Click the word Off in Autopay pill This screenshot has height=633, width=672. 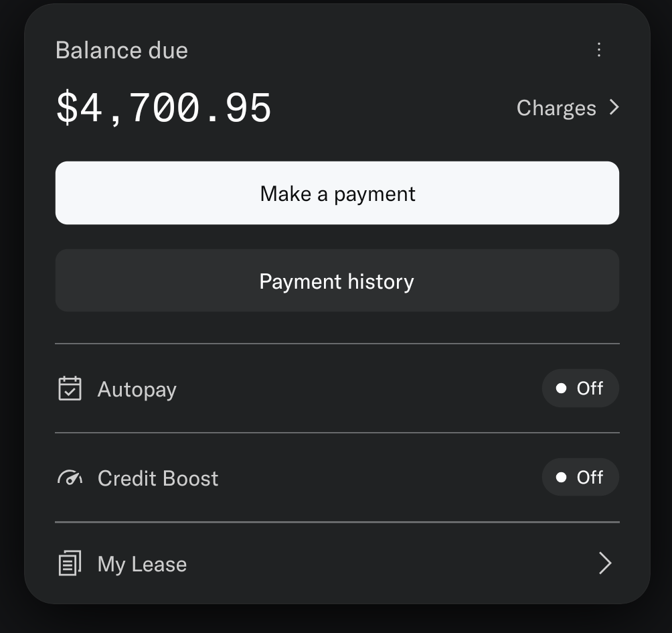pos(590,389)
